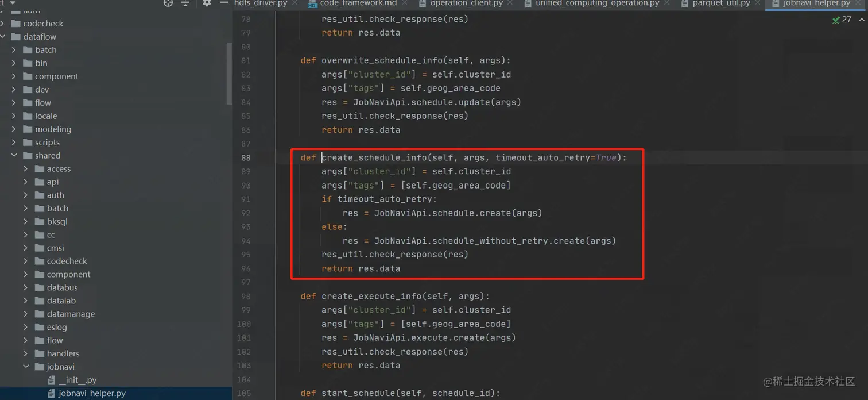Click the jobnavi_helper.py file icon in tree

click(52, 394)
